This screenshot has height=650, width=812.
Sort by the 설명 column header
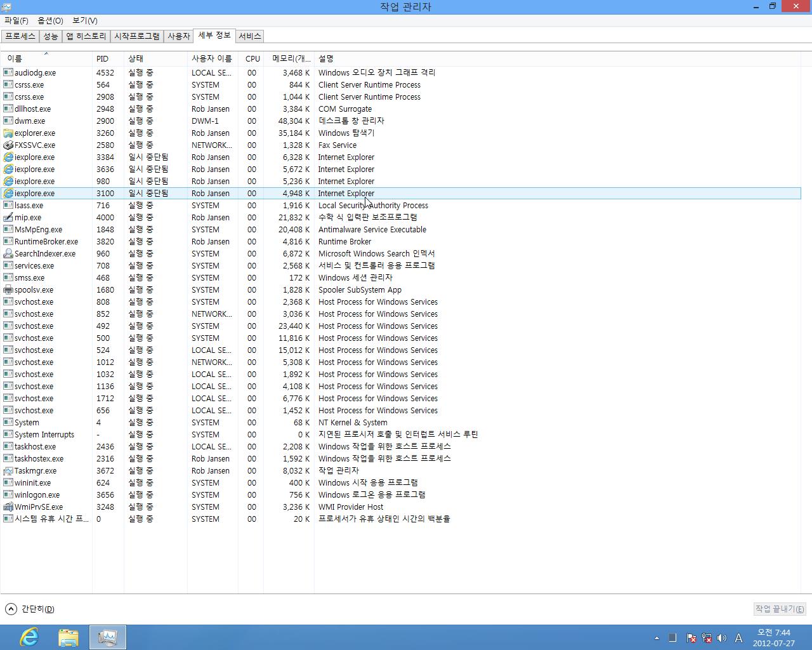[558, 58]
